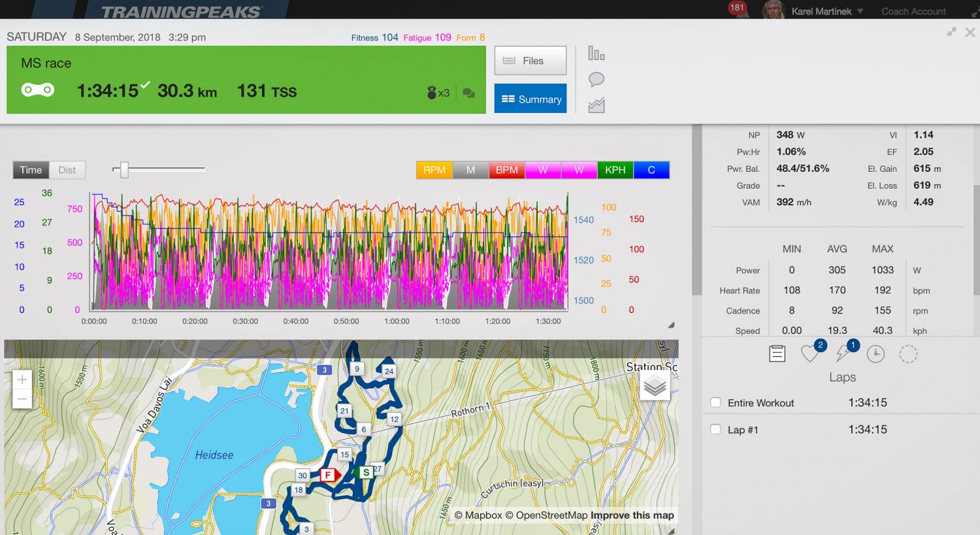Toggle the green KPH channel

tap(615, 170)
